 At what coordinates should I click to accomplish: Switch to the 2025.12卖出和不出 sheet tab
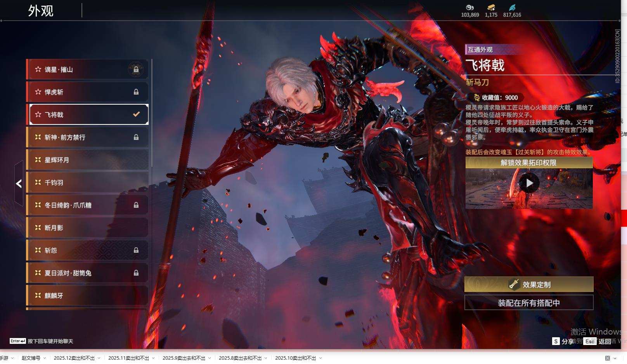click(74, 358)
